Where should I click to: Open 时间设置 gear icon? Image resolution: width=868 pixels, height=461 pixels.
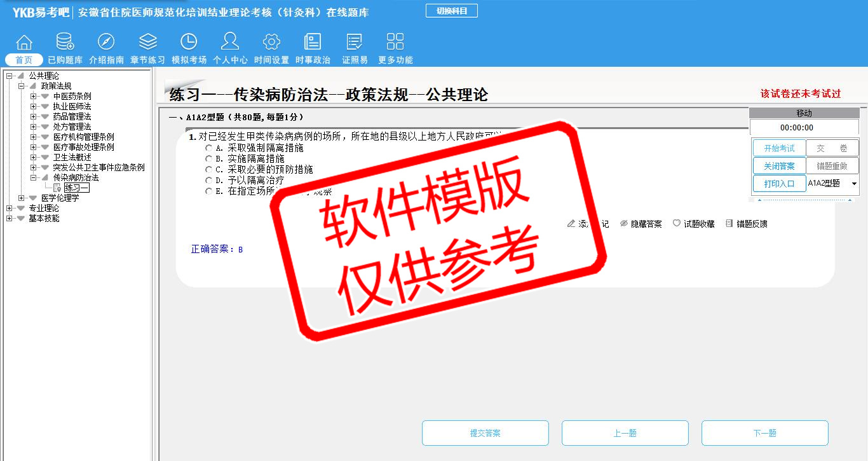pyautogui.click(x=271, y=43)
